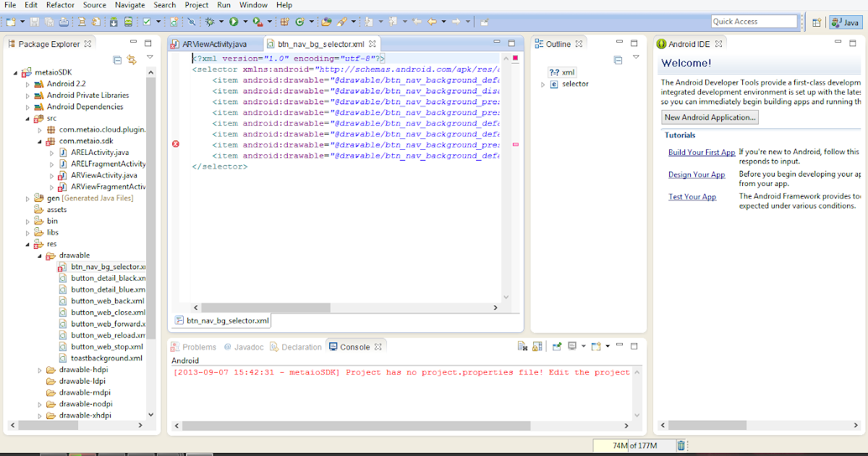Screen dimensions: 868x456
Task: Open Package Explorer view menu triangle
Action: 150,56
